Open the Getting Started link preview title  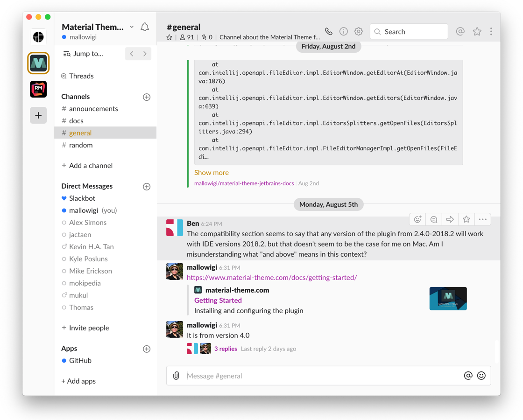pyautogui.click(x=218, y=301)
